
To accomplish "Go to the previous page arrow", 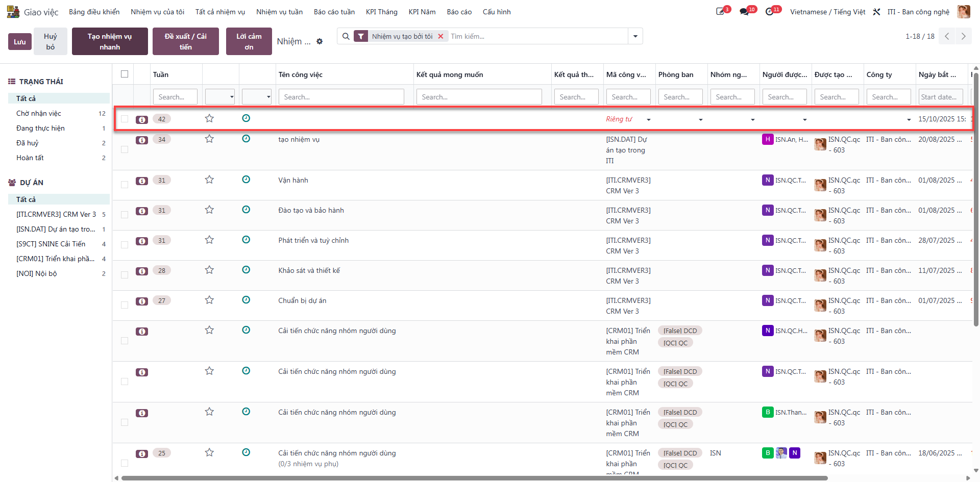I will pyautogui.click(x=947, y=36).
